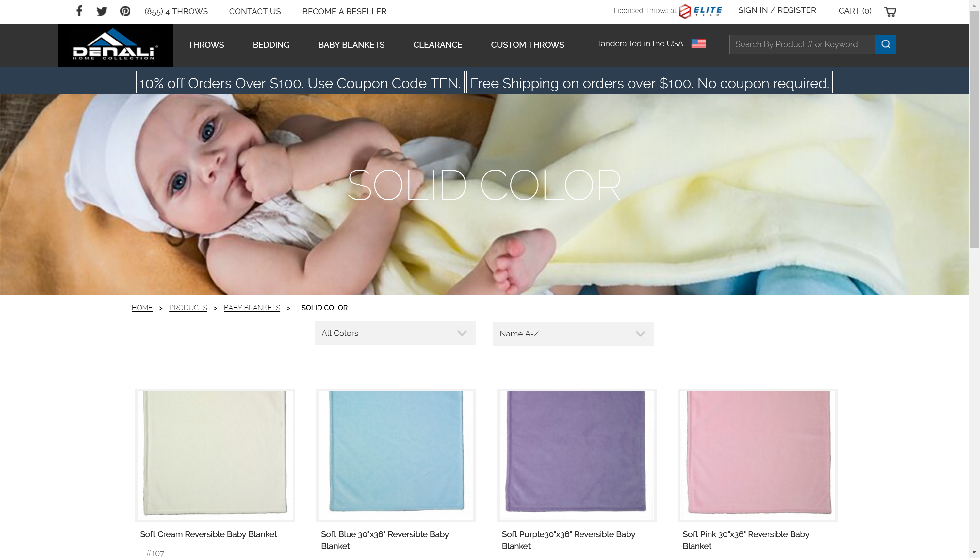Open the Baby Blankets menu
The image size is (980, 558).
[351, 45]
